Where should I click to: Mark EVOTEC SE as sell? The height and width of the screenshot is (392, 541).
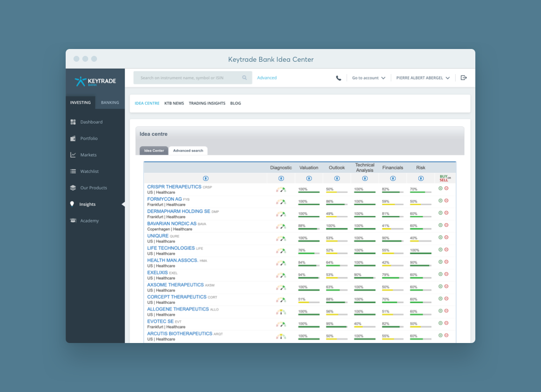(x=446, y=323)
